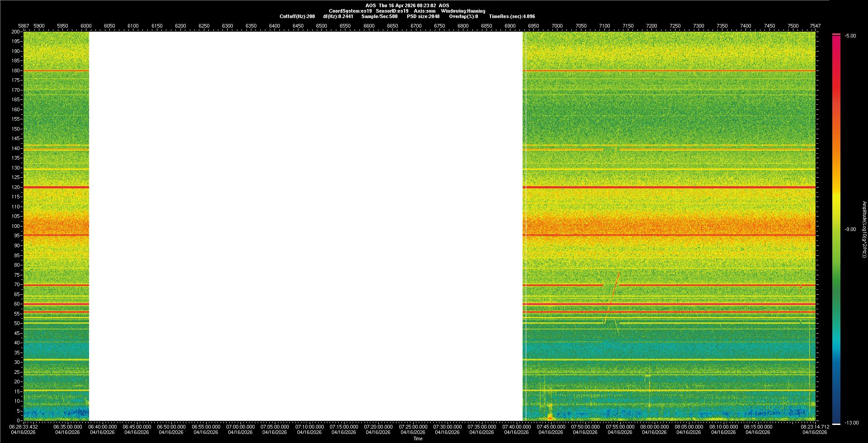
Task: Click the "6500" top axis tick label
Action: [x=321, y=26]
